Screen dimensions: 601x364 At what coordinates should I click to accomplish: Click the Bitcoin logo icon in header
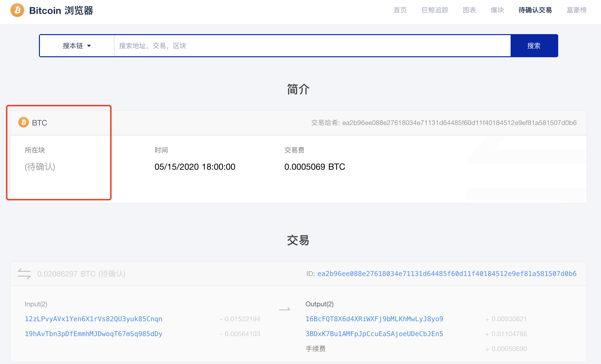pyautogui.click(x=17, y=10)
